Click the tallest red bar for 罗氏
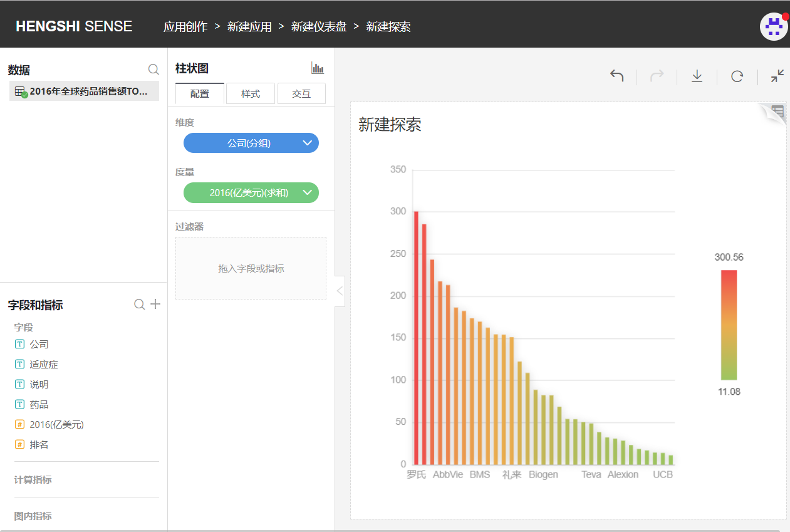The width and height of the screenshot is (790, 532). click(416, 338)
